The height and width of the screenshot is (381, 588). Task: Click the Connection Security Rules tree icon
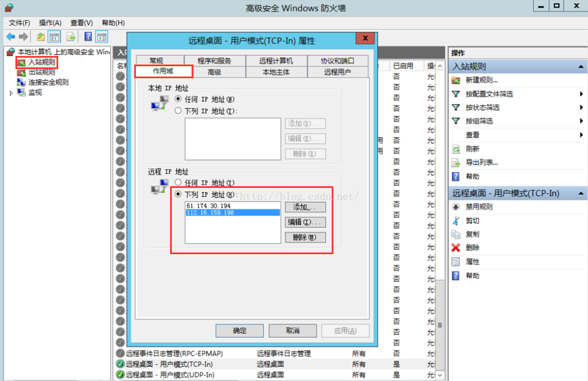click(21, 82)
